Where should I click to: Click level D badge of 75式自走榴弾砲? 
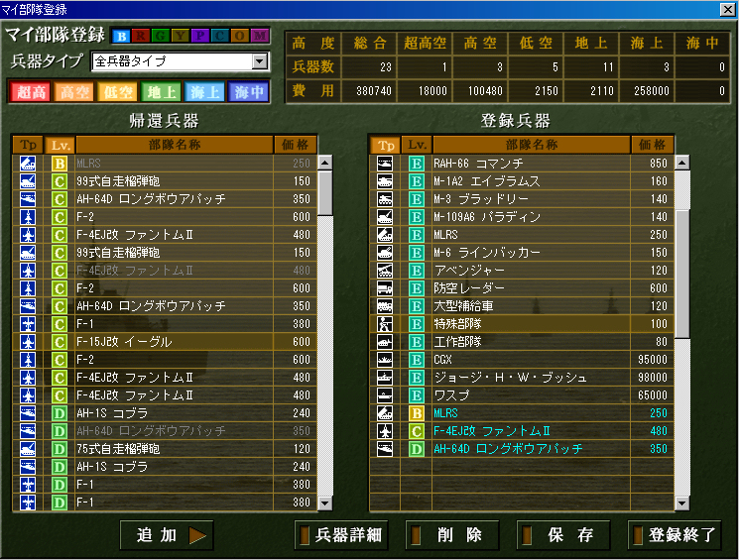[x=60, y=449]
